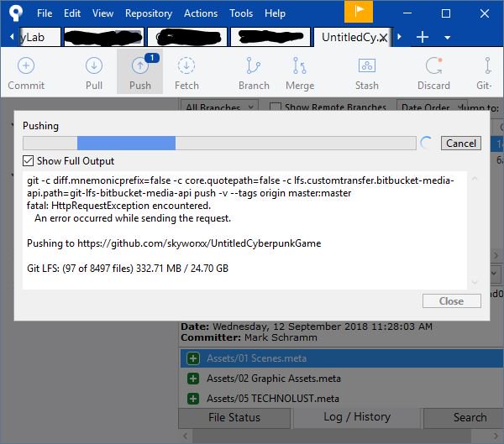504x444 pixels.
Task: Click the SourceTree logo icon
Action: 16,13
